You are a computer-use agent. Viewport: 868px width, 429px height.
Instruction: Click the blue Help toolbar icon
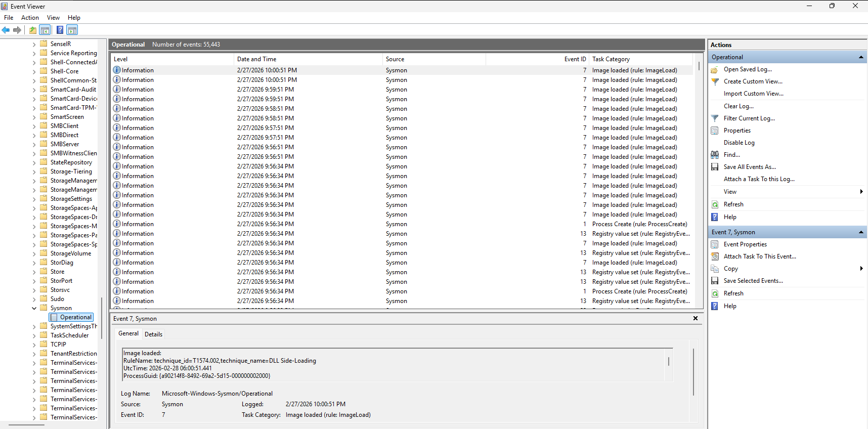(60, 30)
